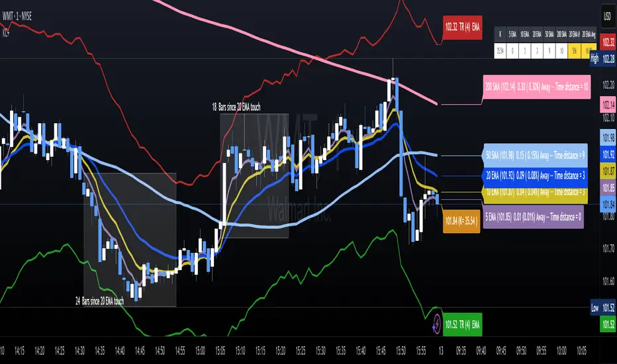Click the K header cell in the table
This screenshot has width=617, height=364.
tap(500, 34)
